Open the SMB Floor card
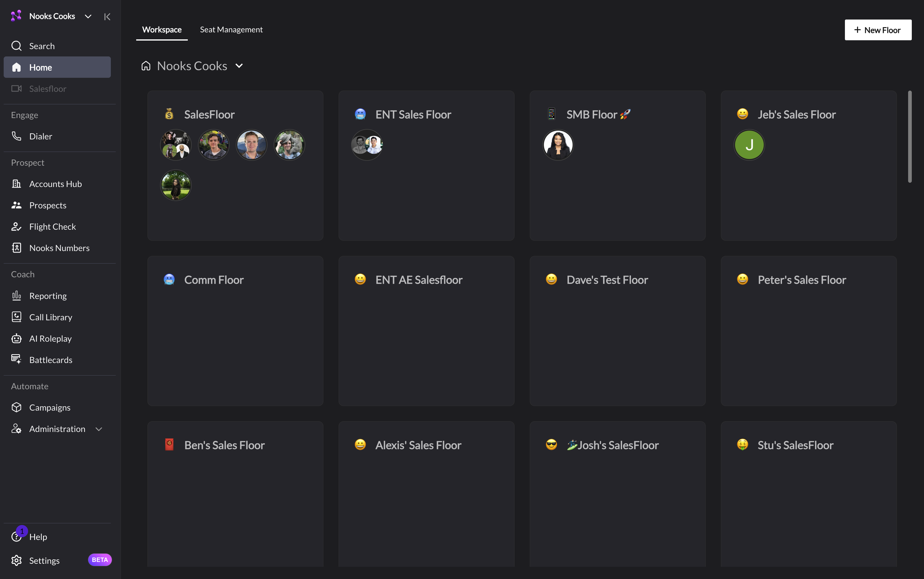The image size is (924, 579). [x=617, y=165]
